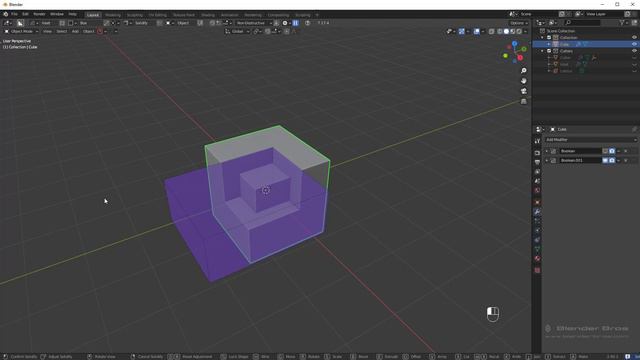The image size is (640, 360).
Task: Open the outliner filter dropdown
Action: click(623, 23)
